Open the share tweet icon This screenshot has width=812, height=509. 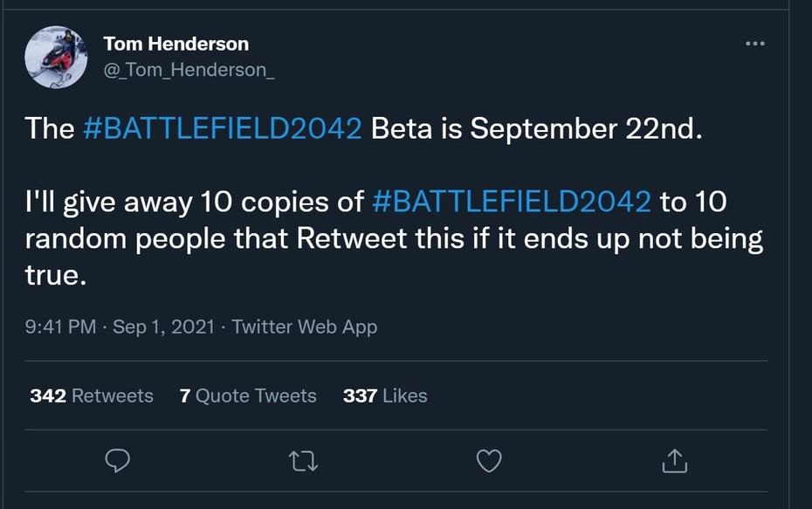click(x=675, y=461)
